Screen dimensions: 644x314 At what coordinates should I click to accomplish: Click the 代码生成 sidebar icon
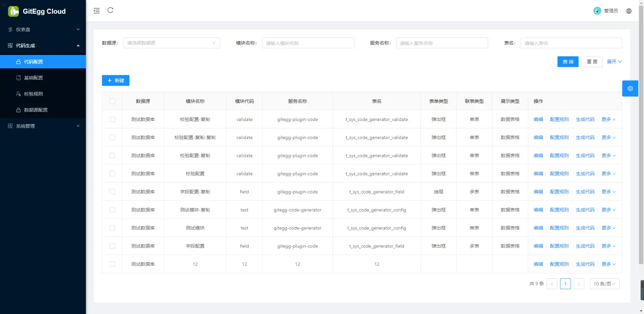point(9,45)
